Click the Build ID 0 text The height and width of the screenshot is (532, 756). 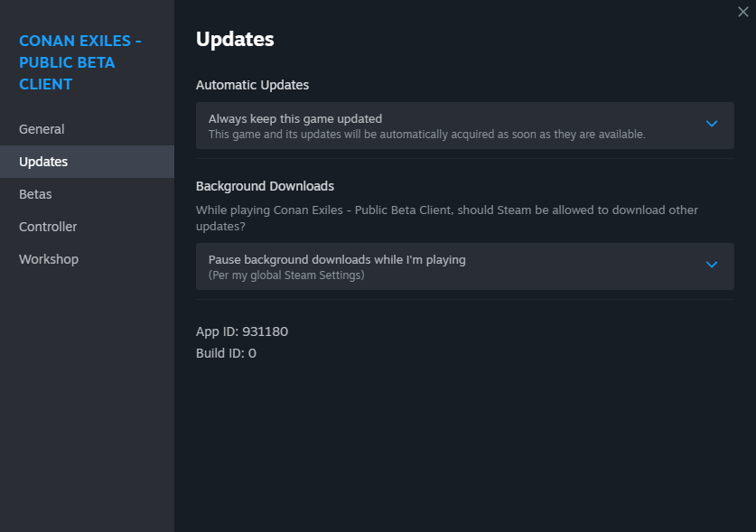[x=226, y=353]
